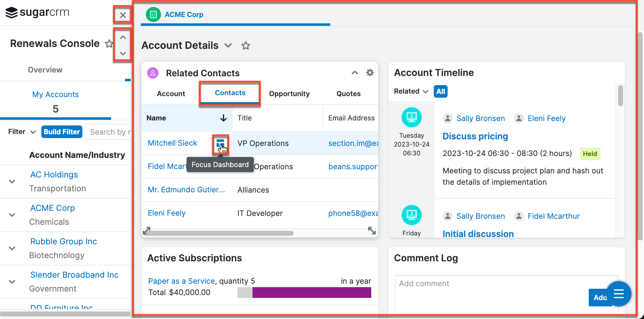Click the Email Address column header
644x319 pixels.
pyautogui.click(x=351, y=118)
